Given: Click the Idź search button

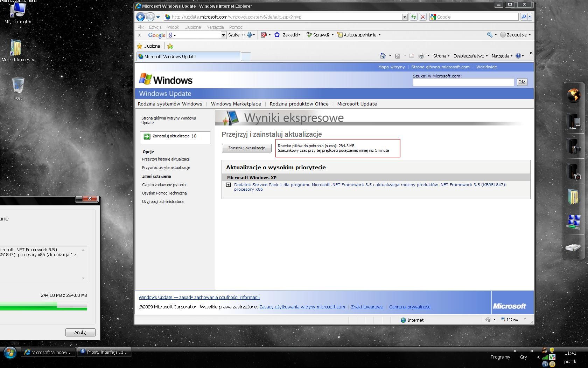Looking at the screenshot, I should (522, 82).
